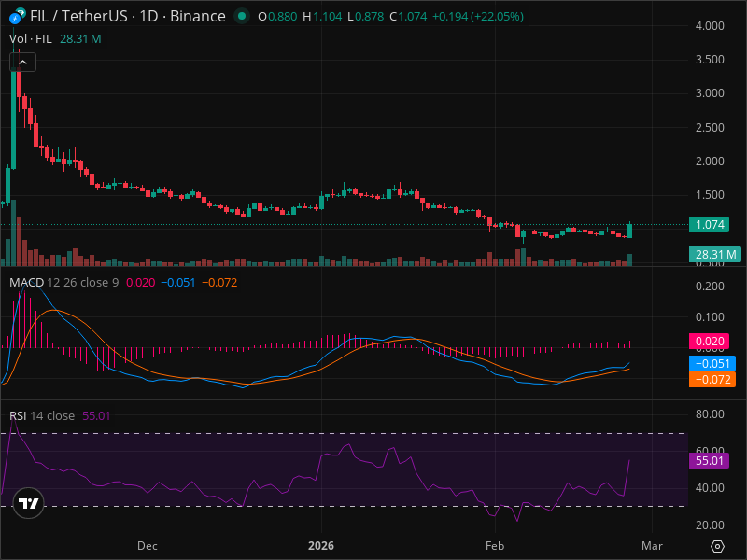Click the 28.31 M value in volume legend
Screen dimensions: 747x560
(x=80, y=39)
